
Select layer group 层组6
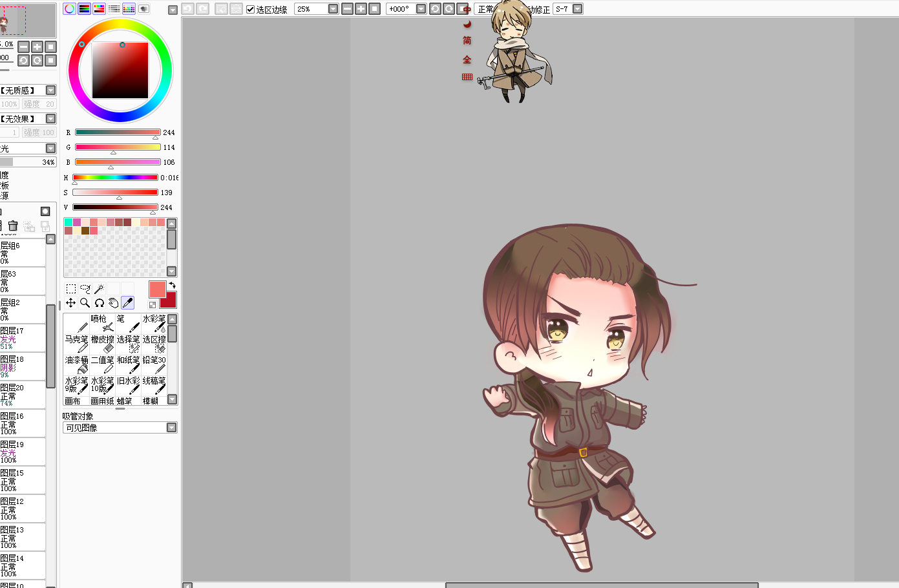(23, 253)
